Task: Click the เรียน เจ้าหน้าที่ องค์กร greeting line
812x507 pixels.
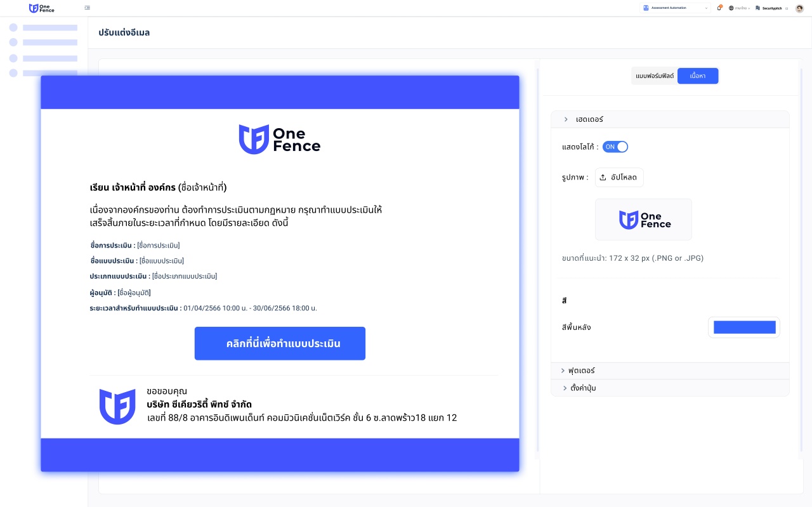Action: click(158, 187)
